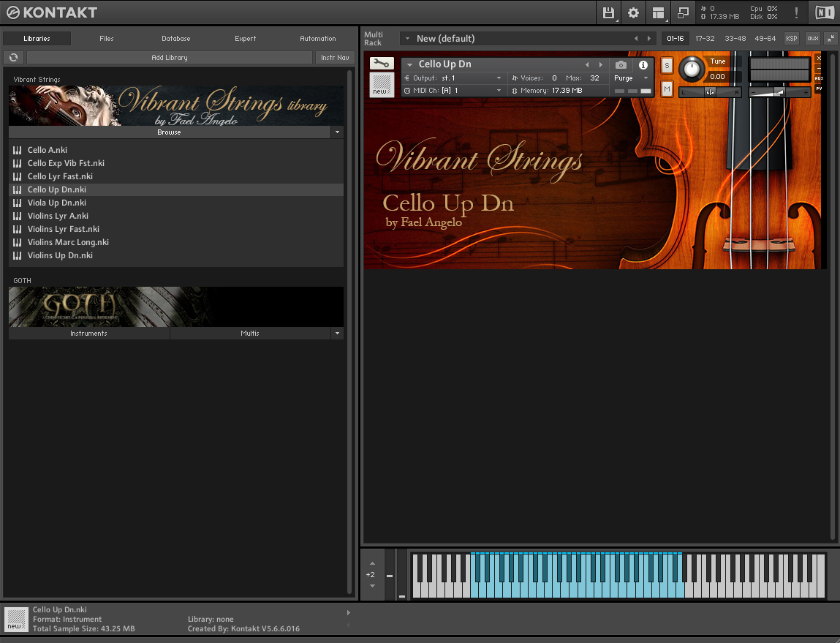The image size is (840, 643).
Task: Open Vibrant Strings library options dropdown arrow
Action: coord(338,132)
